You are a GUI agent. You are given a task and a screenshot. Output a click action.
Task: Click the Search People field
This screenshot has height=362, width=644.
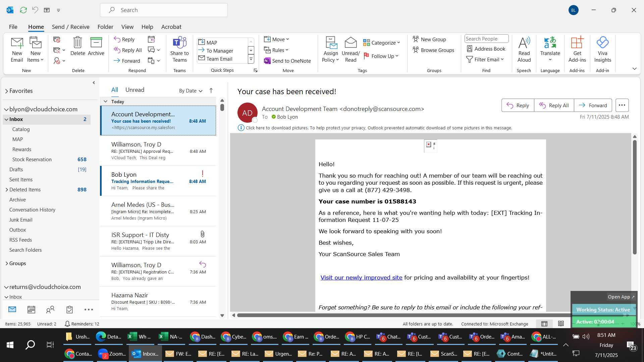486,39
